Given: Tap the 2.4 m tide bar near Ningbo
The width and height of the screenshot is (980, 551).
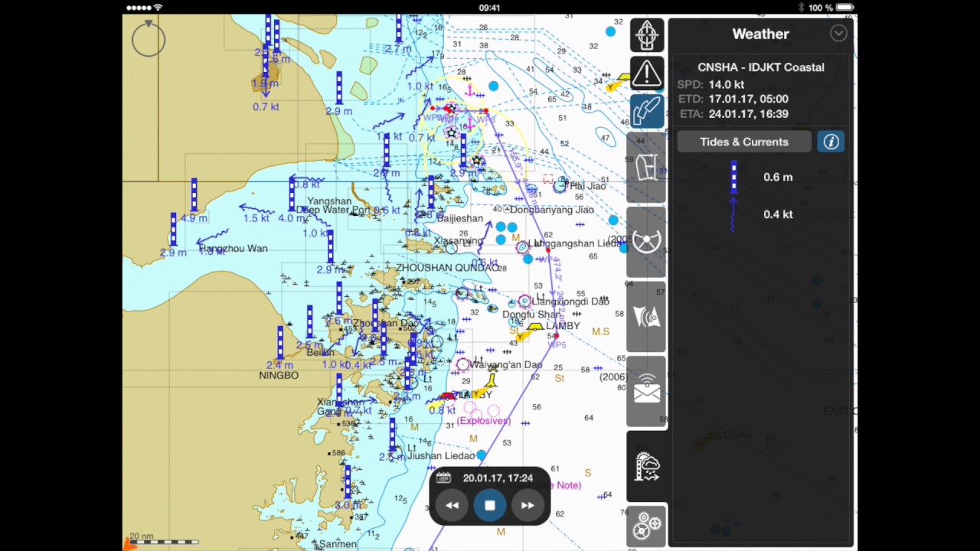Looking at the screenshot, I should (280, 343).
